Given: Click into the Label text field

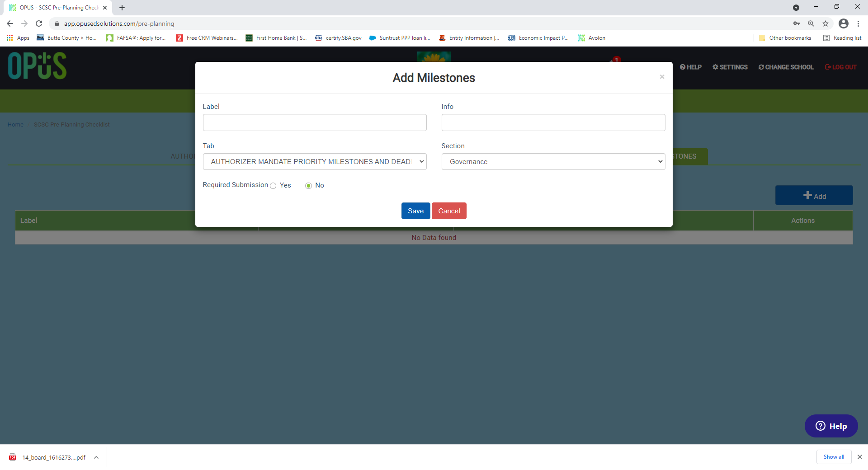Looking at the screenshot, I should pyautogui.click(x=315, y=122).
